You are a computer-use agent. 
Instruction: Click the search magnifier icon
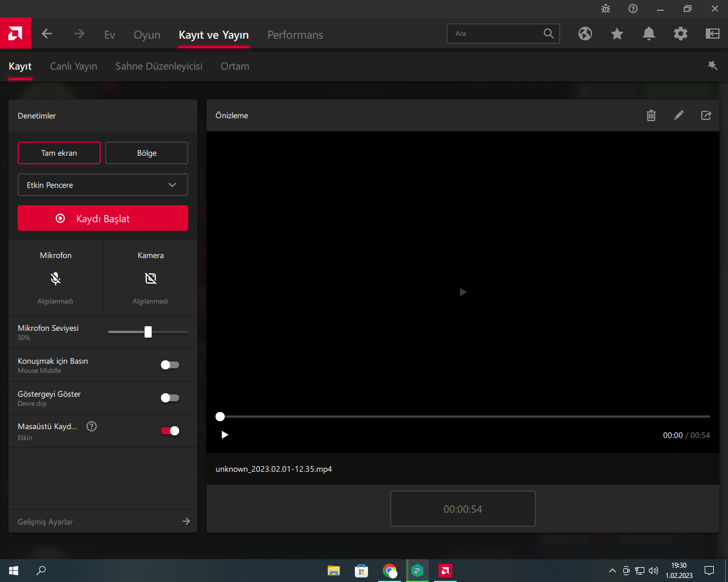tap(548, 34)
